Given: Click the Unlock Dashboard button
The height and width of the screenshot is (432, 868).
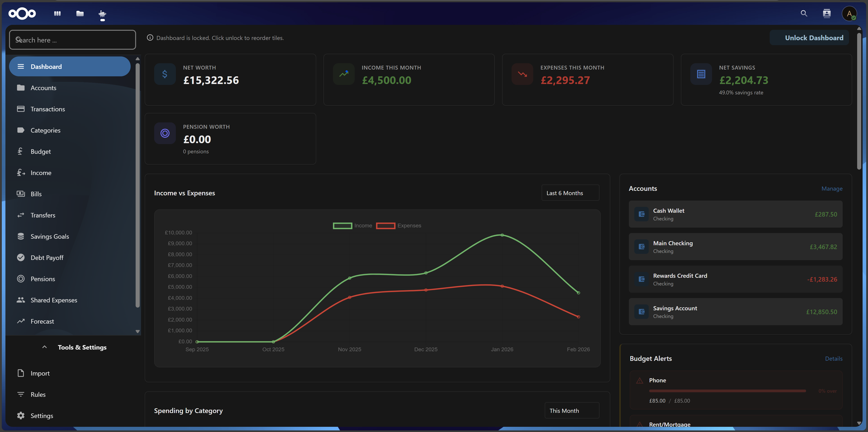Looking at the screenshot, I should [809, 38].
